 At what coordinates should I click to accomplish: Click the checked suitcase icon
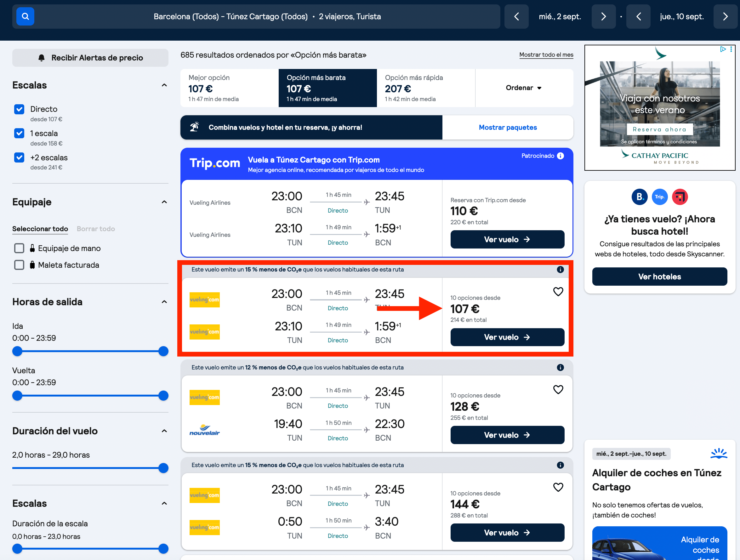[x=32, y=265]
